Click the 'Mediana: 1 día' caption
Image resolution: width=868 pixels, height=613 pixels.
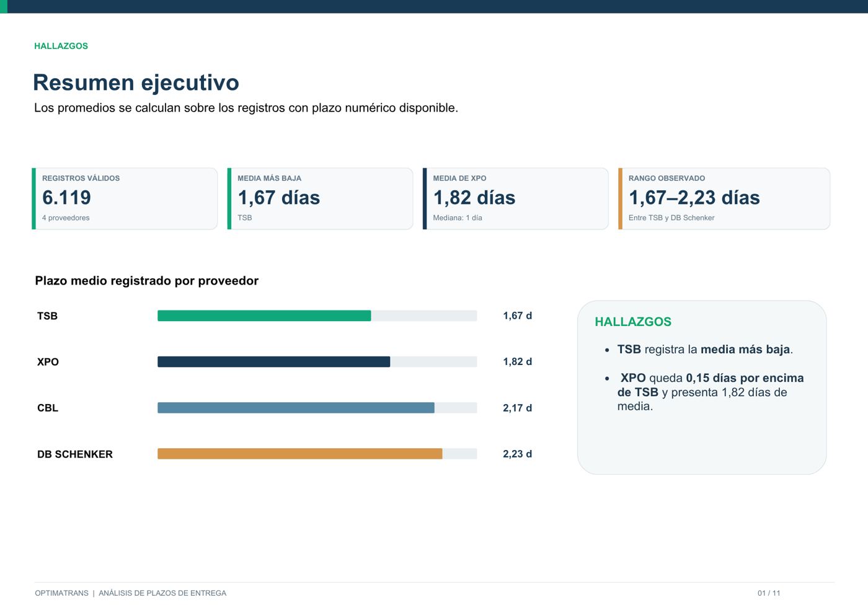coord(458,218)
